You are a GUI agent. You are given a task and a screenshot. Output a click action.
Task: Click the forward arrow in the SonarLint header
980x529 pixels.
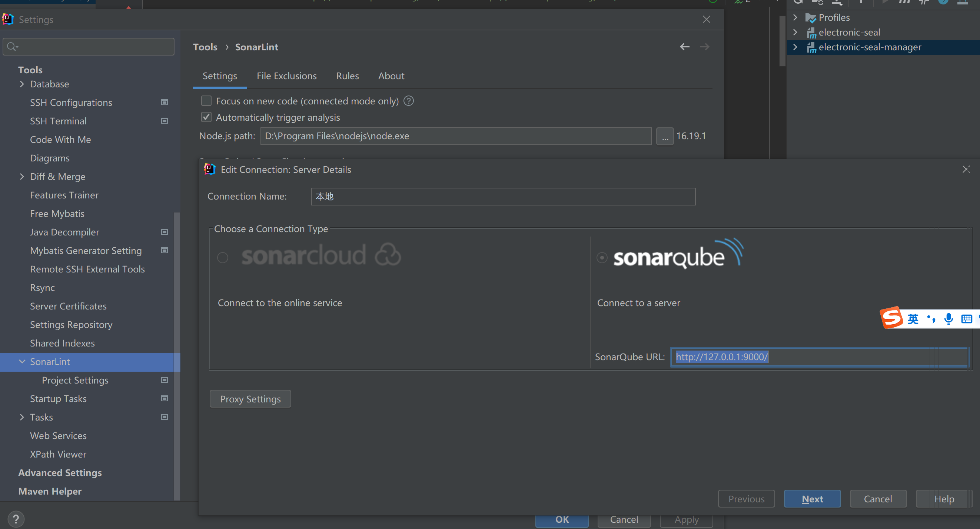(704, 47)
